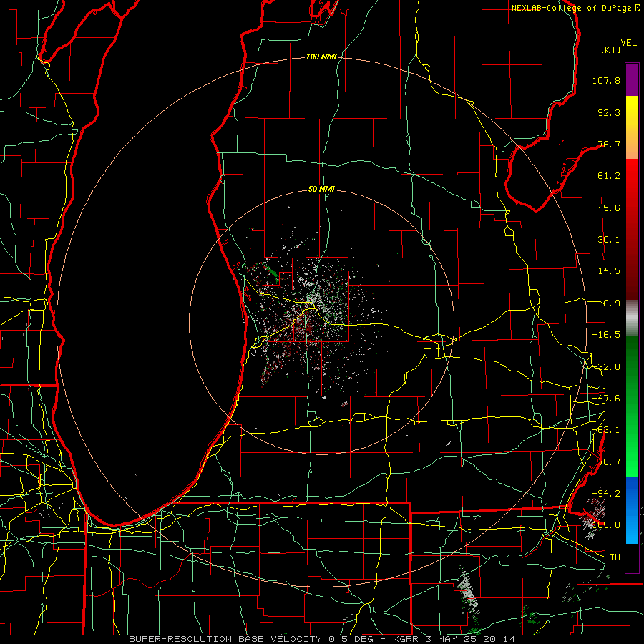Click the -47.6 velocity scale value
The height and width of the screenshot is (644, 644).
(x=606, y=399)
